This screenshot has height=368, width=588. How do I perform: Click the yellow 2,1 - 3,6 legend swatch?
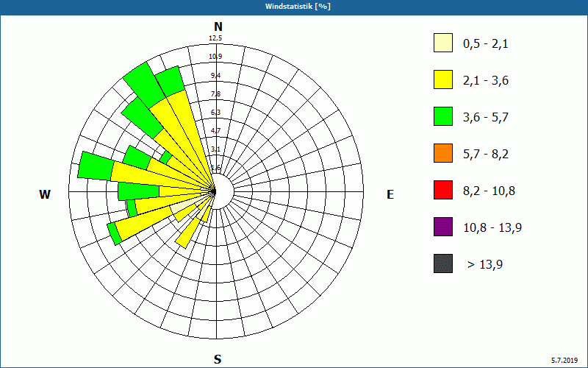click(443, 79)
